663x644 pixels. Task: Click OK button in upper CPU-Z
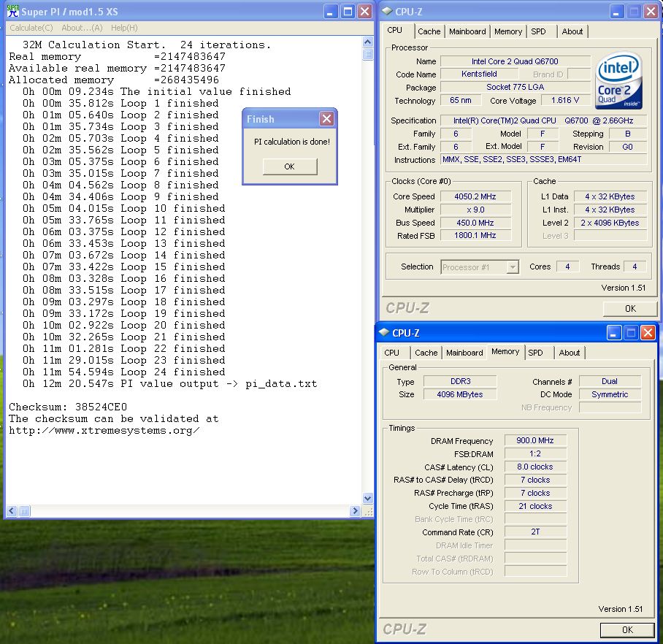point(630,309)
